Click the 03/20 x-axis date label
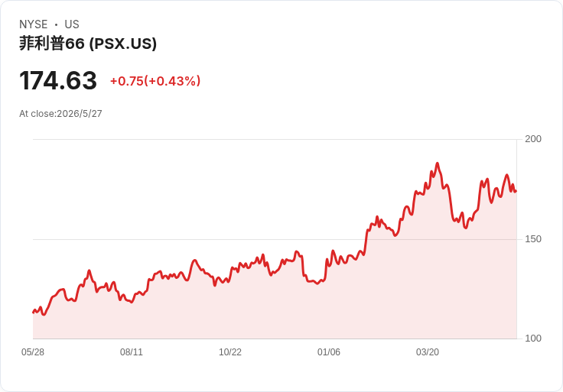The image size is (563, 392). pyautogui.click(x=428, y=352)
